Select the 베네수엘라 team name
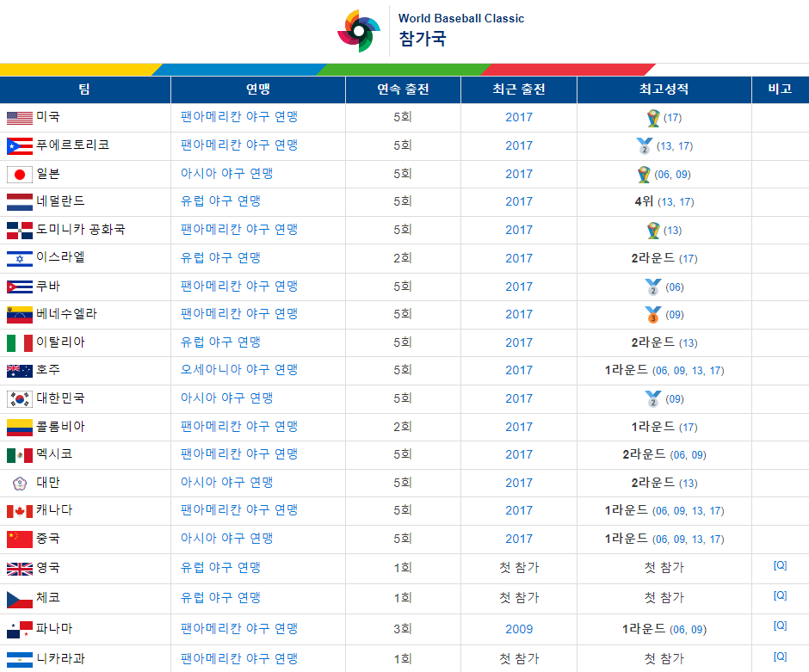Image resolution: width=809 pixels, height=672 pixels. tap(66, 313)
